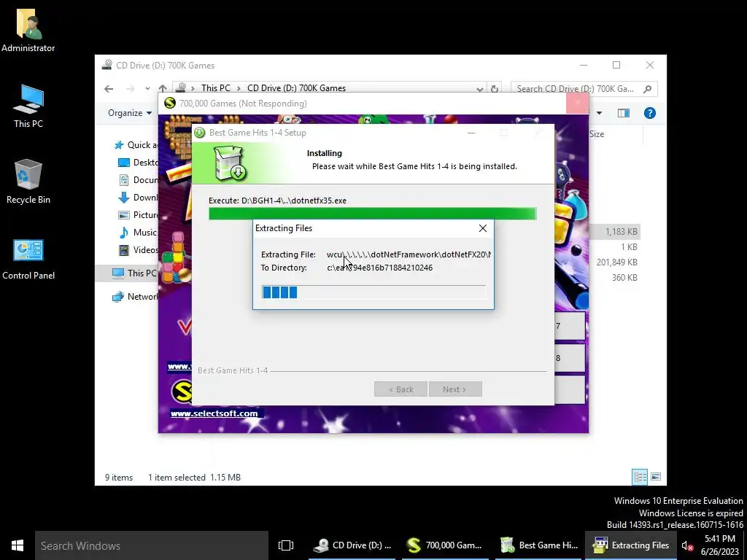Switch to Extracting Files taskbar item
The height and width of the screenshot is (560, 747).
[x=631, y=545]
